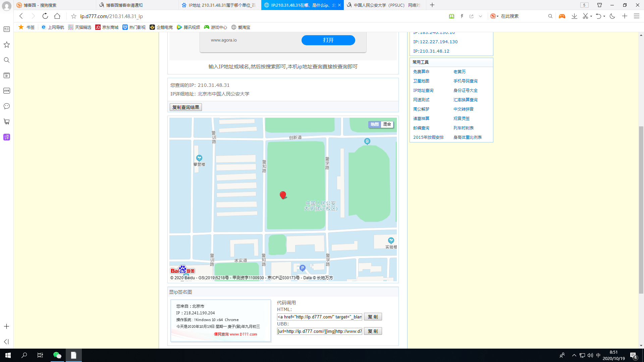Switch map to 混合 view
Screen dimensions: 644x362
387,124
